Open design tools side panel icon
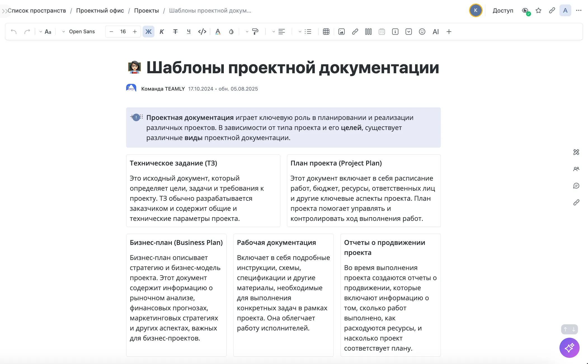The height and width of the screenshot is (364, 588). [x=576, y=152]
